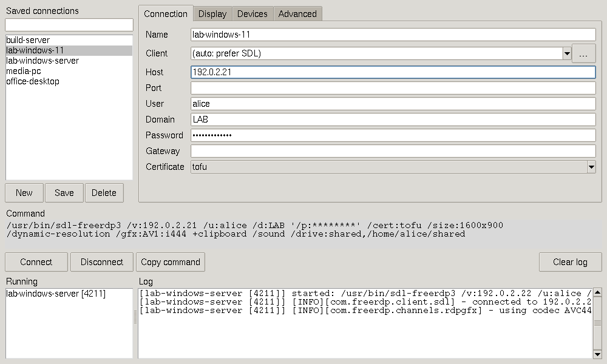Select media-pc saved connection

coord(69,71)
